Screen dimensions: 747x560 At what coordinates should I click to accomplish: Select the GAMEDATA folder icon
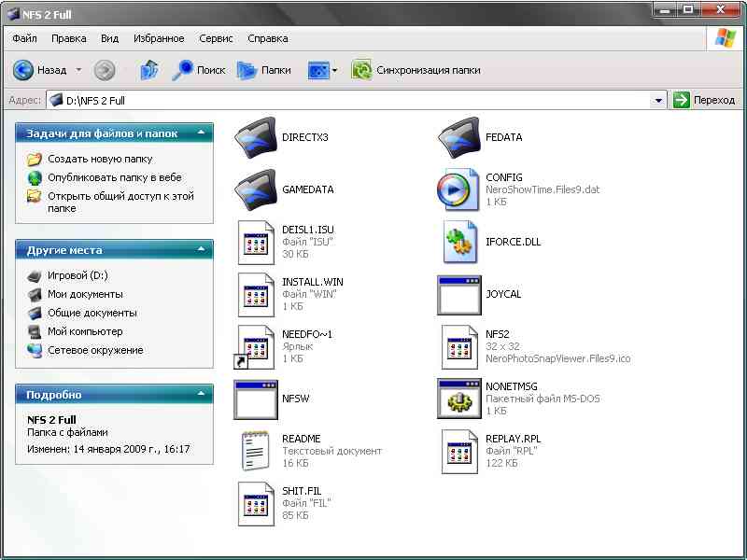[255, 190]
